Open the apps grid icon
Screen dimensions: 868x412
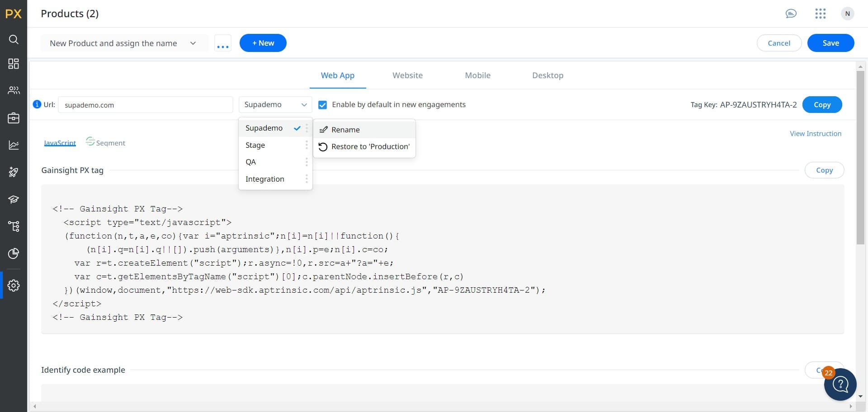pyautogui.click(x=820, y=14)
